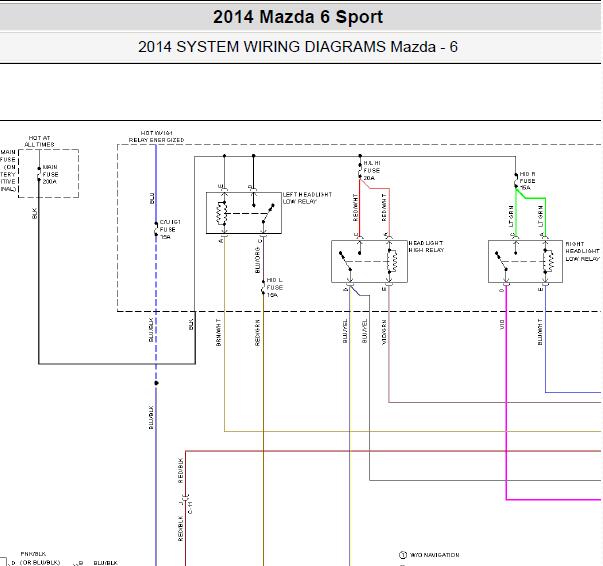
Task: Click "HOT W/IG1 RELAY ENERGIZED" label
Action: [157, 137]
